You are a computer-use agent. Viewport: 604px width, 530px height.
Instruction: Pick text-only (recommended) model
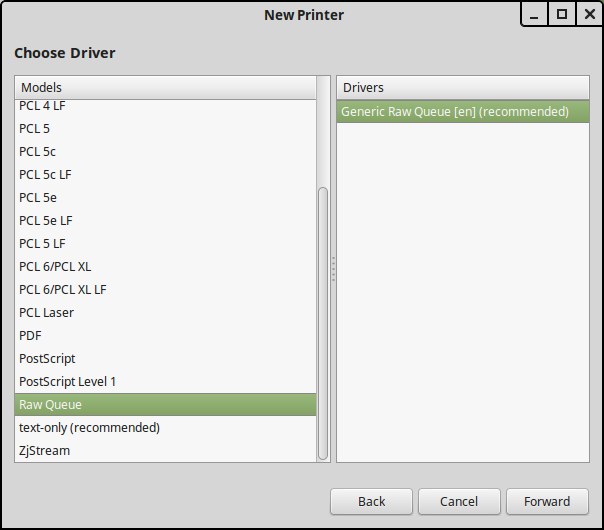(89, 427)
